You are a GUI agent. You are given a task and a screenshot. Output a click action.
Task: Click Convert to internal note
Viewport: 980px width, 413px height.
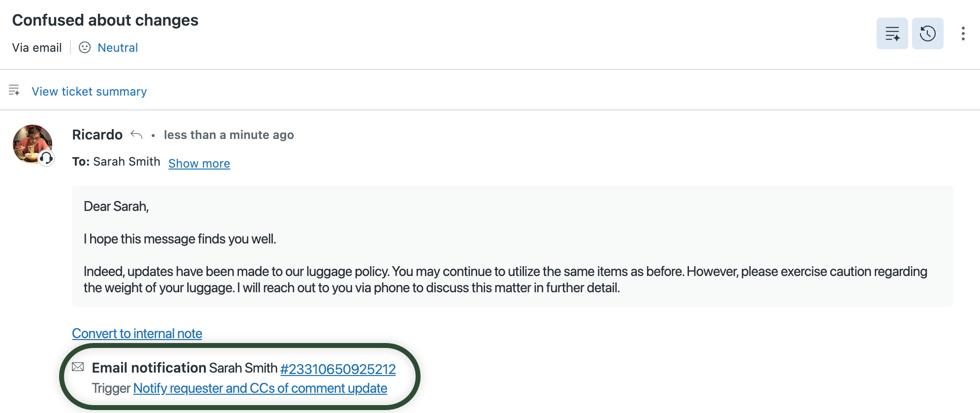[137, 333]
